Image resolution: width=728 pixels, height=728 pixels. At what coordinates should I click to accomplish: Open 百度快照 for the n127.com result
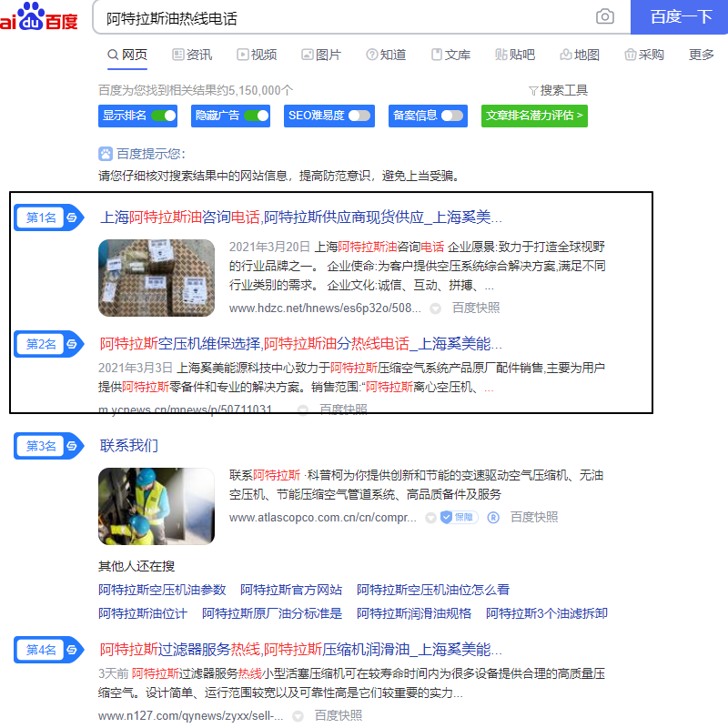pos(339,716)
